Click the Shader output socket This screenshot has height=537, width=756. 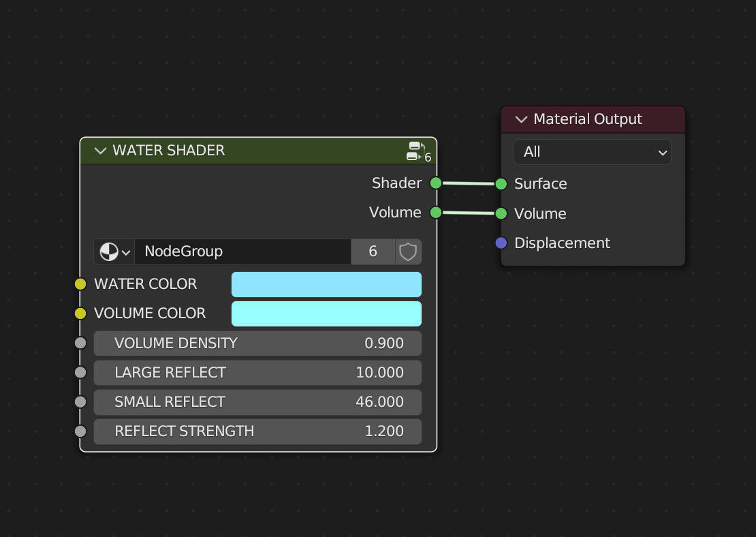point(436,183)
